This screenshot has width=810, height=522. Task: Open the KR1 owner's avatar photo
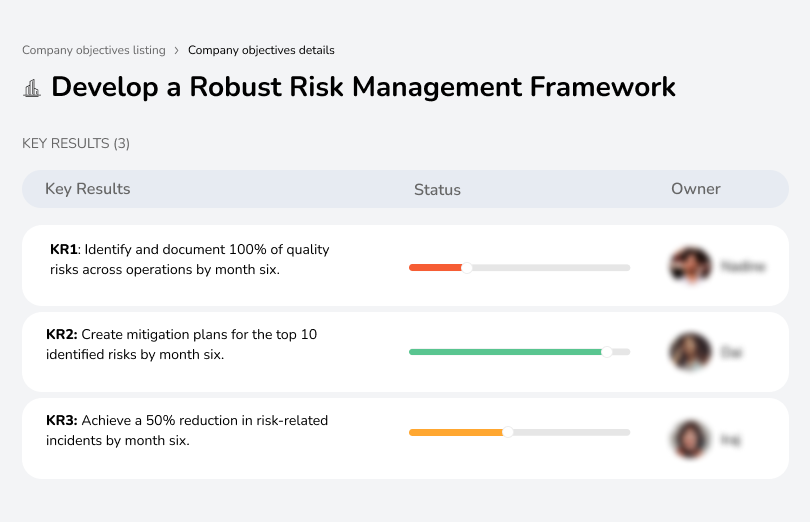click(689, 266)
